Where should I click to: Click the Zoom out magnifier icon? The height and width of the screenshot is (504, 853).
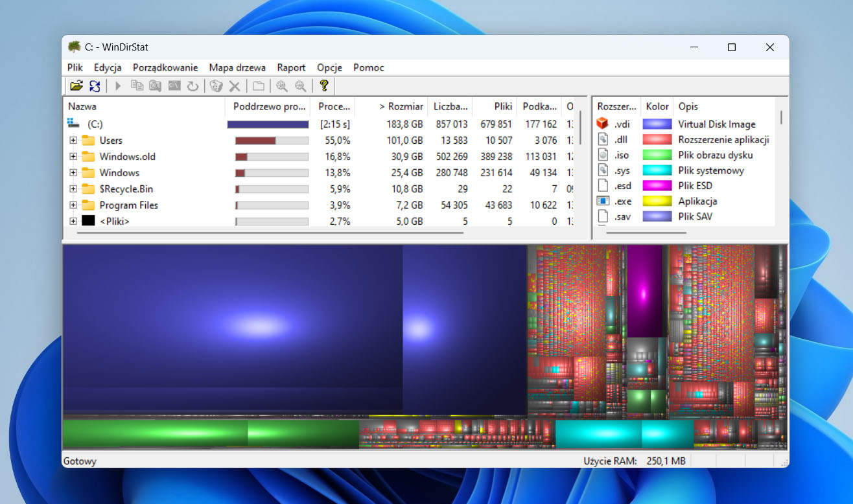click(300, 86)
